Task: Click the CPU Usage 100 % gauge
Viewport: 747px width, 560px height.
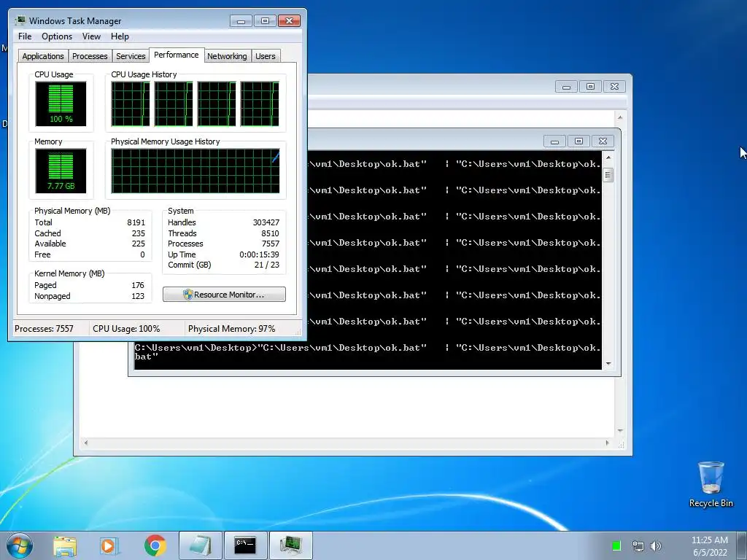Action: click(61, 104)
